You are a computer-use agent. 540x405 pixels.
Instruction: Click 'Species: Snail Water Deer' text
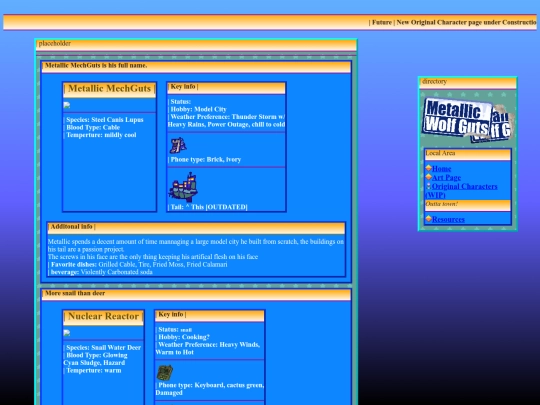click(x=103, y=347)
